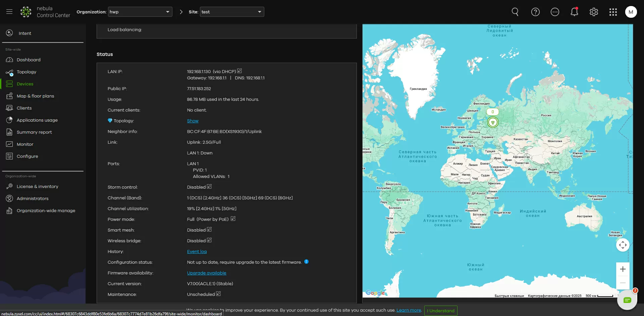This screenshot has height=316, width=644.
Task: Click the help question mark icon
Action: click(535, 12)
